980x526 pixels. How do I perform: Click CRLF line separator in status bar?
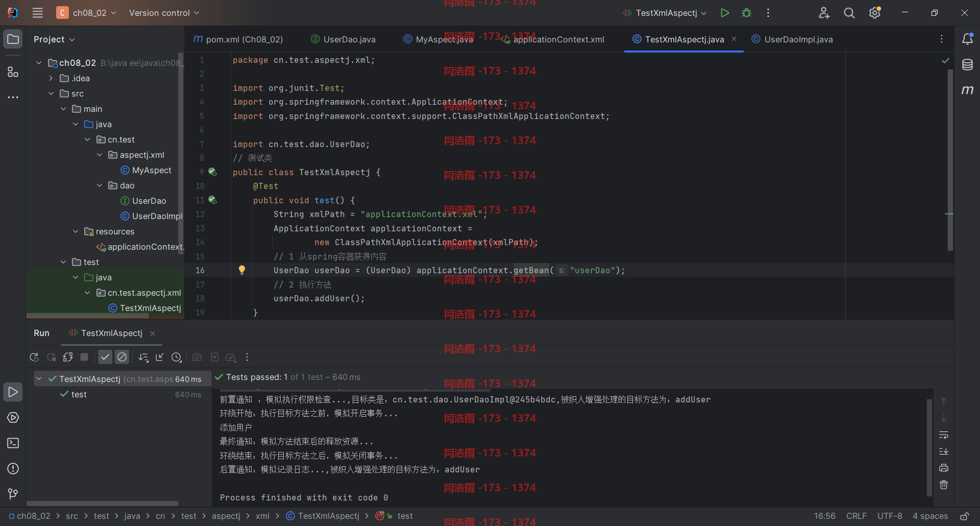point(856,516)
